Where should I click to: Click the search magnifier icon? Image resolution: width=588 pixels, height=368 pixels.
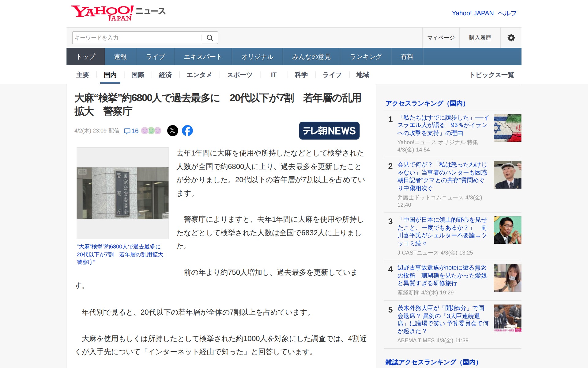[210, 38]
